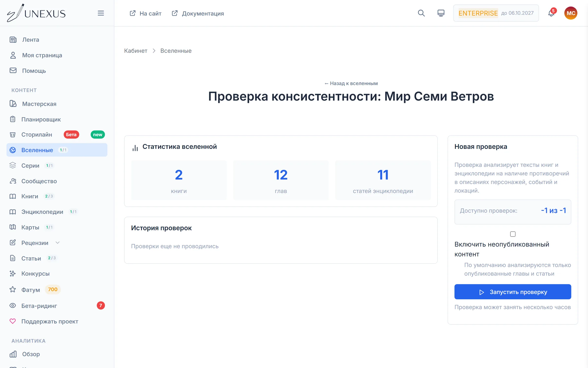The image size is (588, 368).
Task: Click the ENTERPRISE plan badge
Action: [478, 13]
